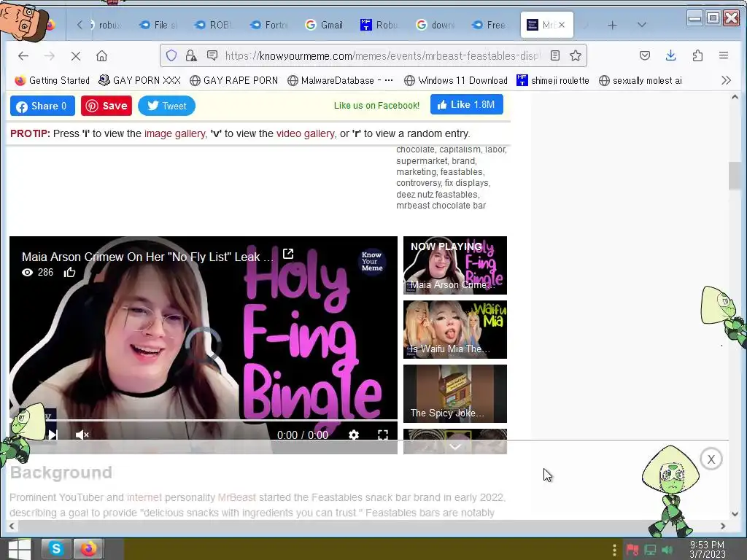Click the 'mrbeast chocolate bar' tag
This screenshot has width=747, height=560.
click(441, 206)
